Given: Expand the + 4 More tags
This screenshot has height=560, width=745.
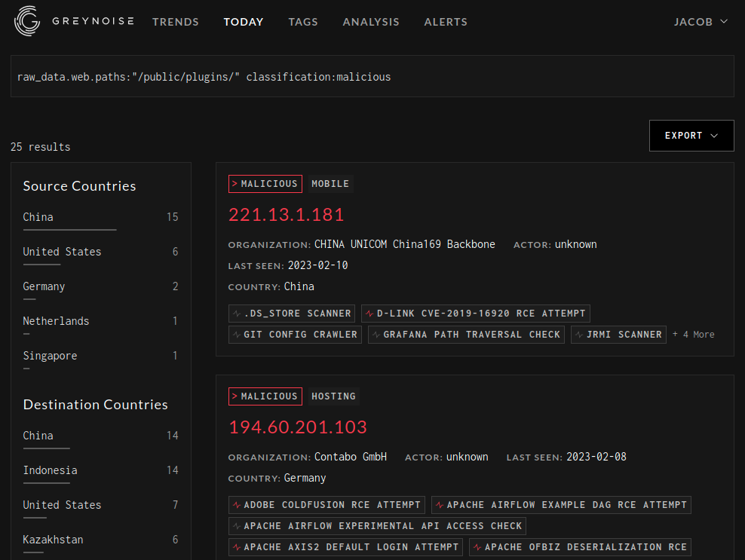Looking at the screenshot, I should pos(693,334).
